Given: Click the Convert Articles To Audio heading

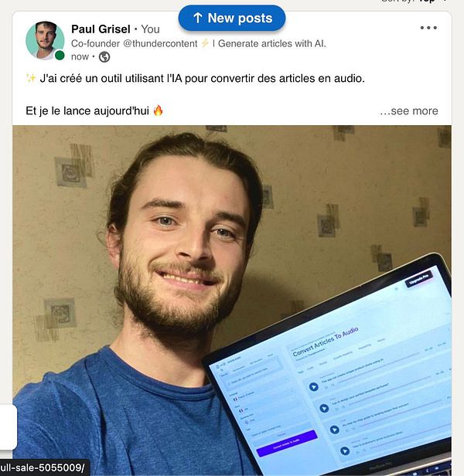Looking at the screenshot, I should coord(325,342).
